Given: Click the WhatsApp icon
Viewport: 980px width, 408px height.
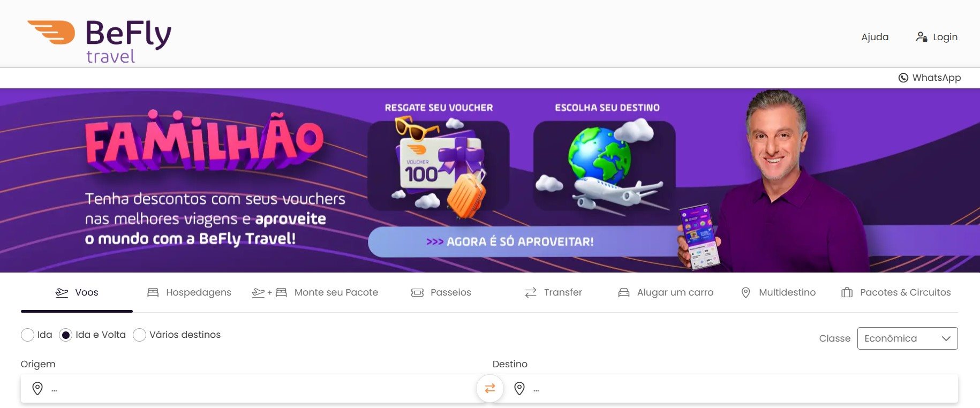Looking at the screenshot, I should point(903,78).
